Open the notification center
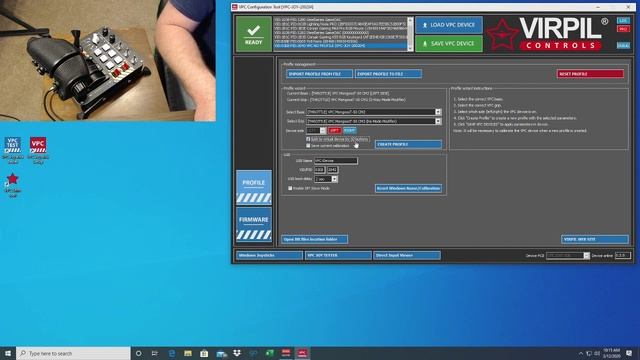The width and height of the screenshot is (640, 360). pos(629,353)
